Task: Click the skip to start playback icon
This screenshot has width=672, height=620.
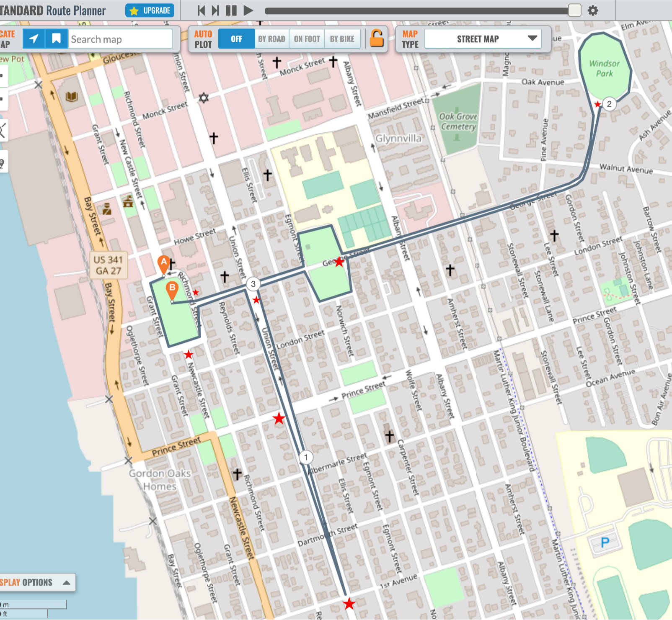Action: click(x=201, y=10)
